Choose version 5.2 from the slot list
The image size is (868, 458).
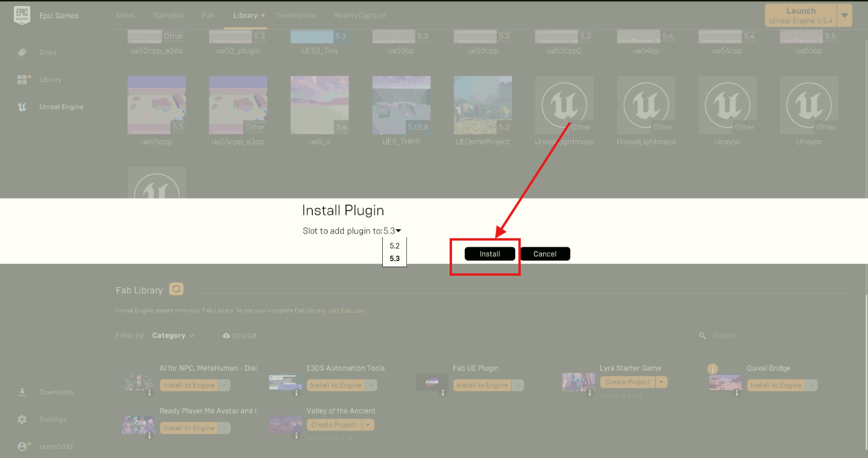394,246
